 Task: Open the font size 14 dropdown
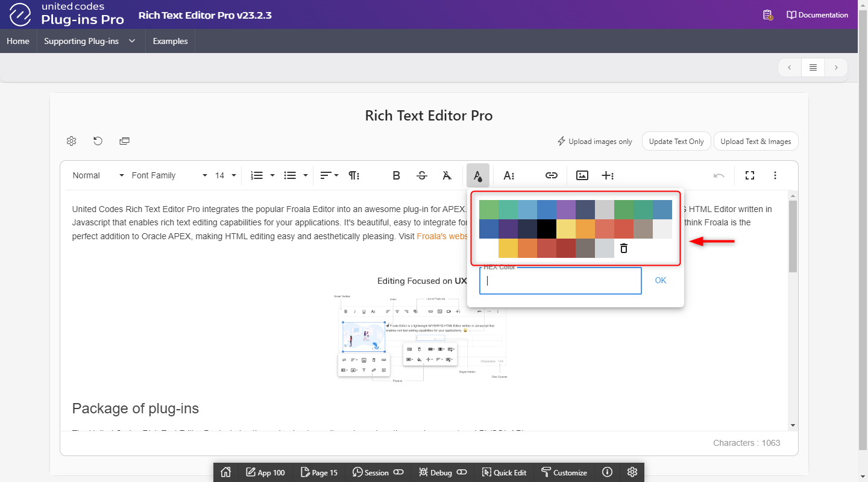pos(225,175)
